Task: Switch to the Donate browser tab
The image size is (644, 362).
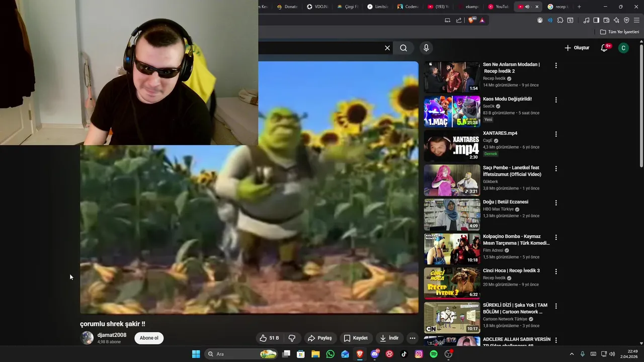Action: coord(287,7)
